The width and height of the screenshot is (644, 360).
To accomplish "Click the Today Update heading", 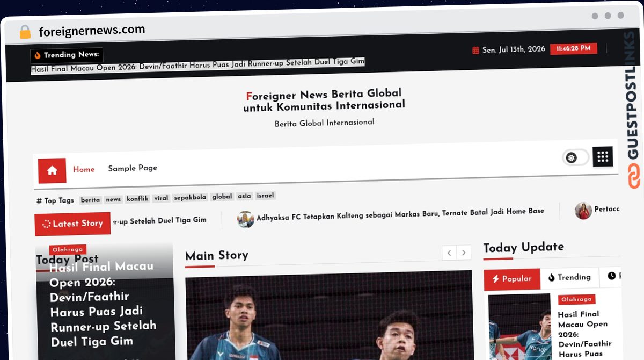I will click(524, 248).
